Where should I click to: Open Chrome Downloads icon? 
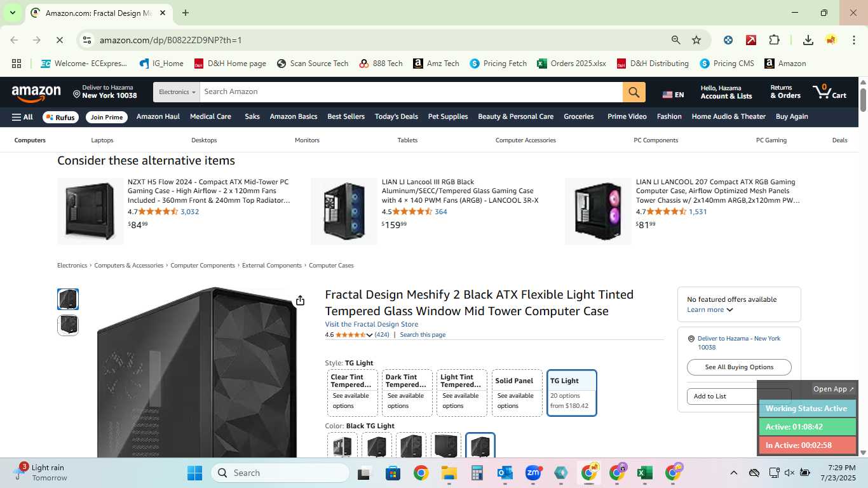[808, 40]
